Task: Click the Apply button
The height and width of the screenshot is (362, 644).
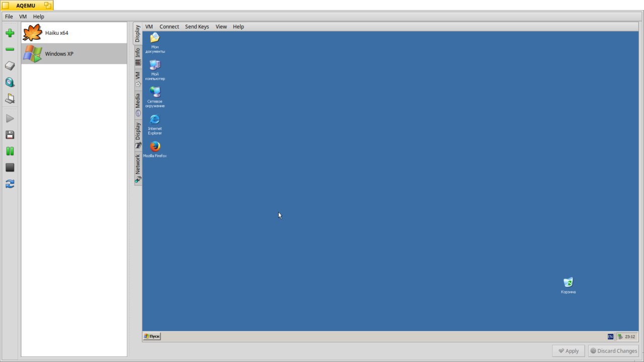Action: [568, 351]
